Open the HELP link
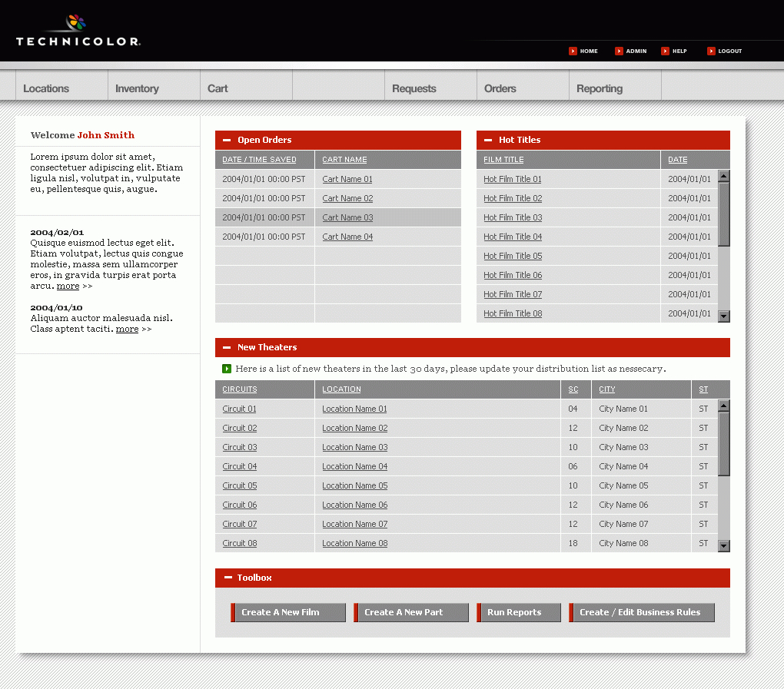784x689 pixels. pyautogui.click(x=679, y=51)
